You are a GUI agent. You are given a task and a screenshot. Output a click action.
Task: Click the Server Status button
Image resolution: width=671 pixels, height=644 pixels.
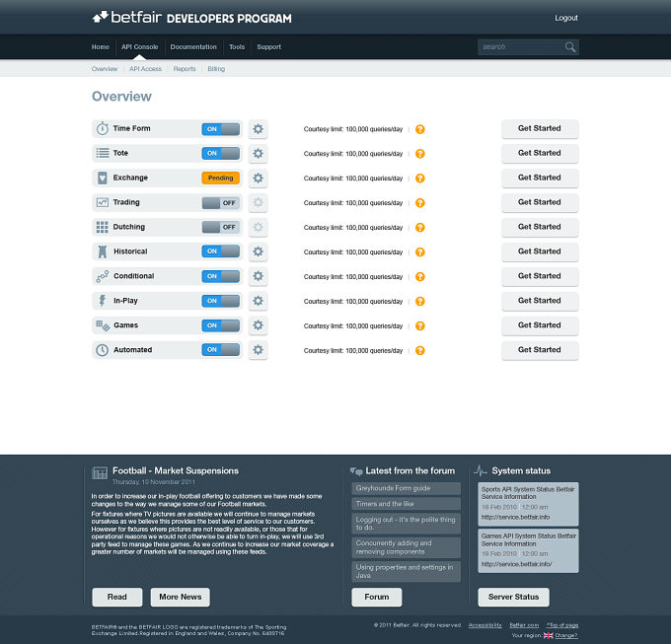tap(513, 597)
